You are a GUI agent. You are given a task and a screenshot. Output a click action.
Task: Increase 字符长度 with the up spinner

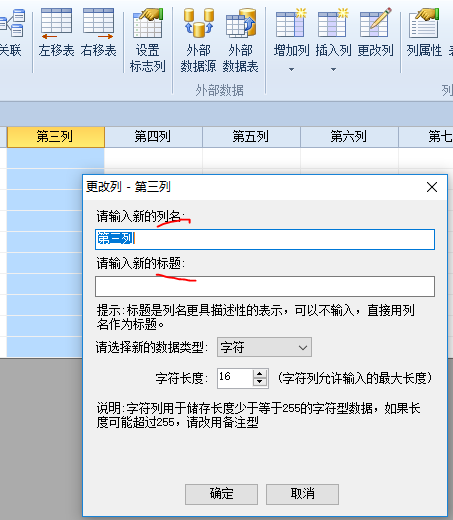260,374
